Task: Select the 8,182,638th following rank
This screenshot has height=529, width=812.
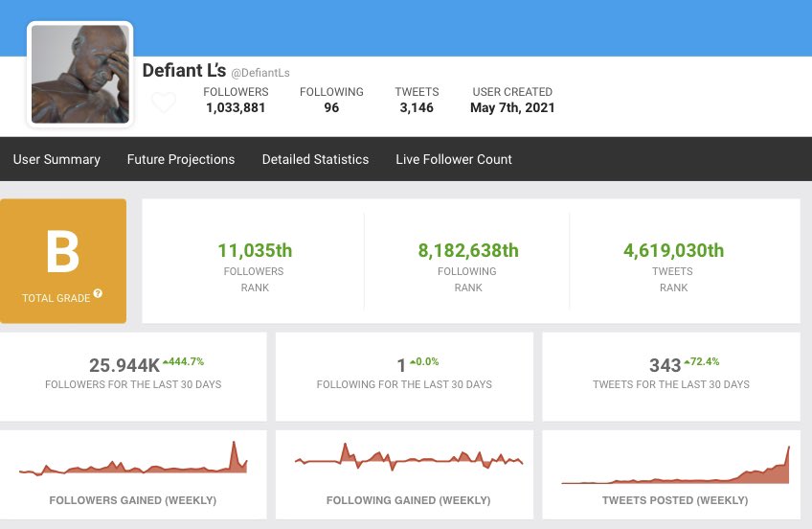Action: pyautogui.click(x=468, y=251)
